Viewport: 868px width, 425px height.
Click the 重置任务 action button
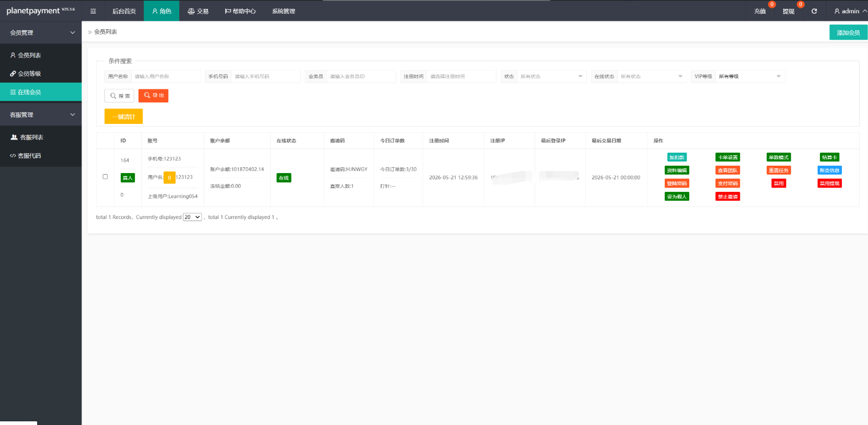tap(779, 170)
